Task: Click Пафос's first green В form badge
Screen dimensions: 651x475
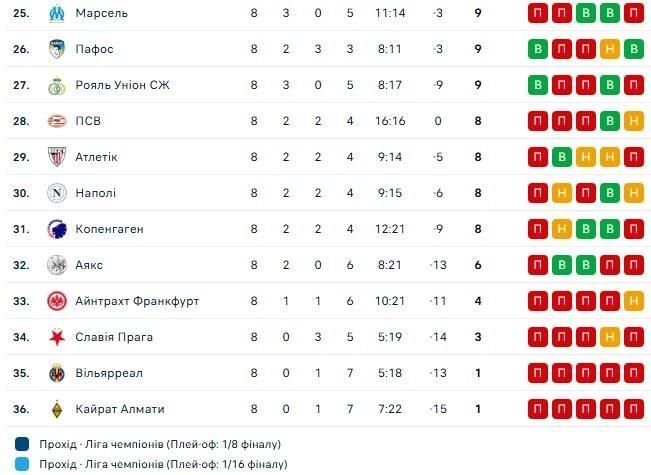Action: coord(538,49)
